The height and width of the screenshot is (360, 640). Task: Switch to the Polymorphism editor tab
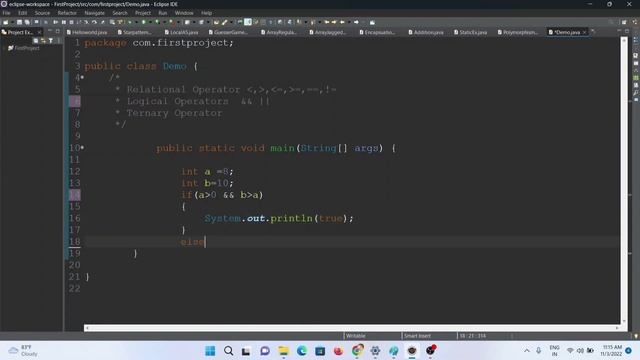point(517,32)
